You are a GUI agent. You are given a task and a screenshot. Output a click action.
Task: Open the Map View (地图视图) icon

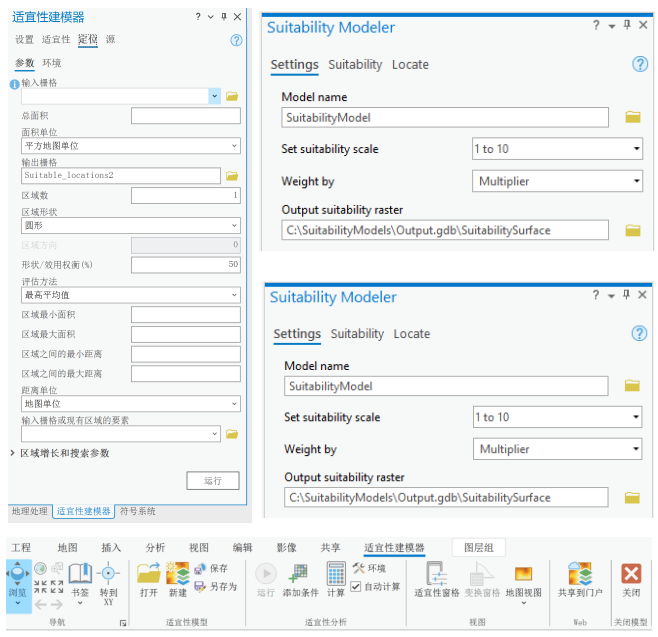point(523,573)
